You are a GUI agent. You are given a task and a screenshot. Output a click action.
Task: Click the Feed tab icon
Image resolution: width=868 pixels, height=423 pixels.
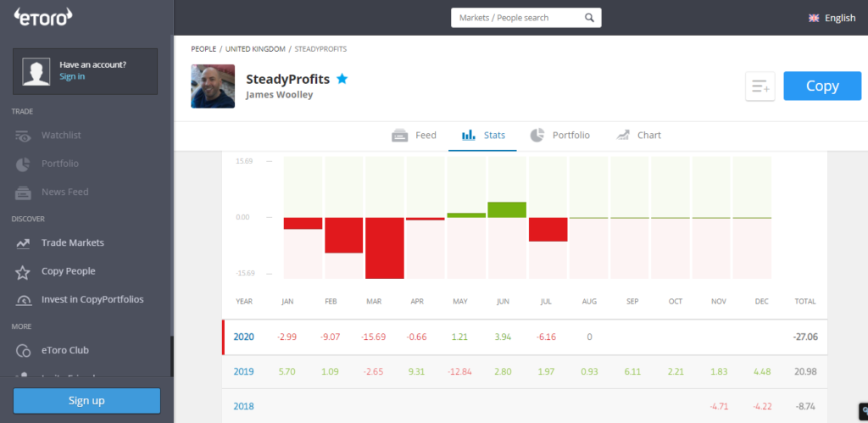(x=400, y=135)
